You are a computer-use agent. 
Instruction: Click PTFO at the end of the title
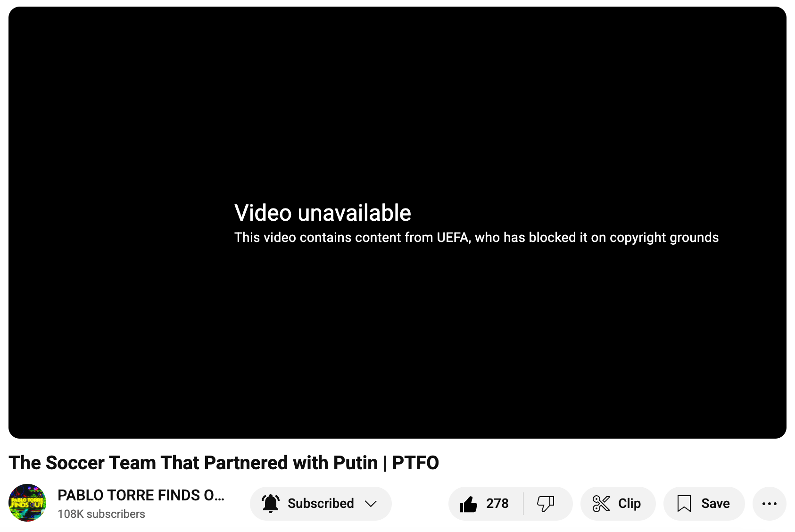click(415, 463)
